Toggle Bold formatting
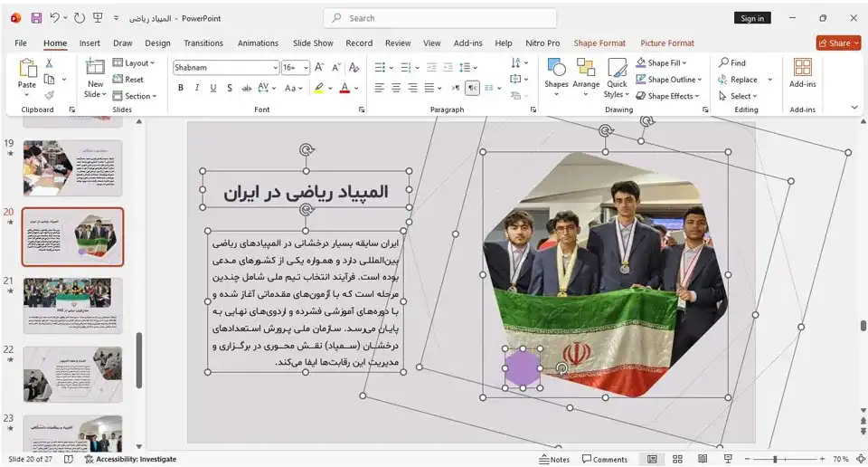This screenshot has width=868, height=467. [181, 88]
